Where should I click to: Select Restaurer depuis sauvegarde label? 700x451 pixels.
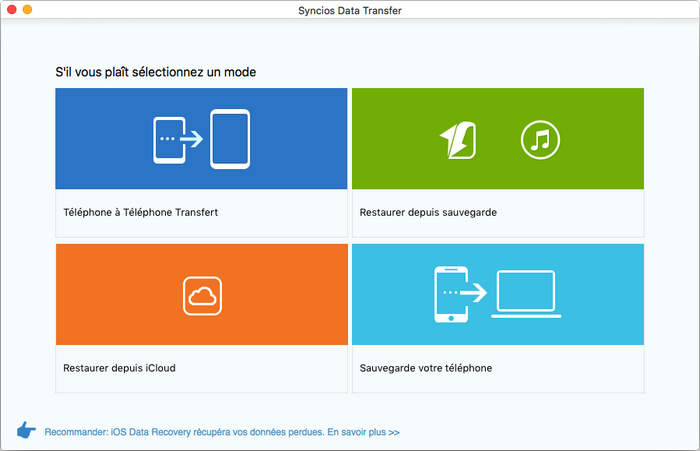tap(428, 213)
